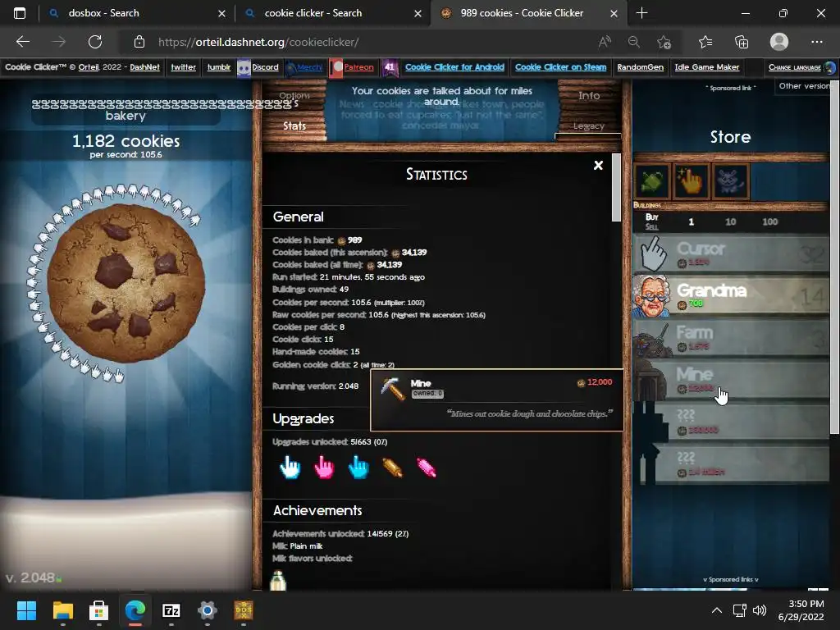The width and height of the screenshot is (840, 630).
Task: Refresh the Cookie Clicker page
Action: coord(95,42)
